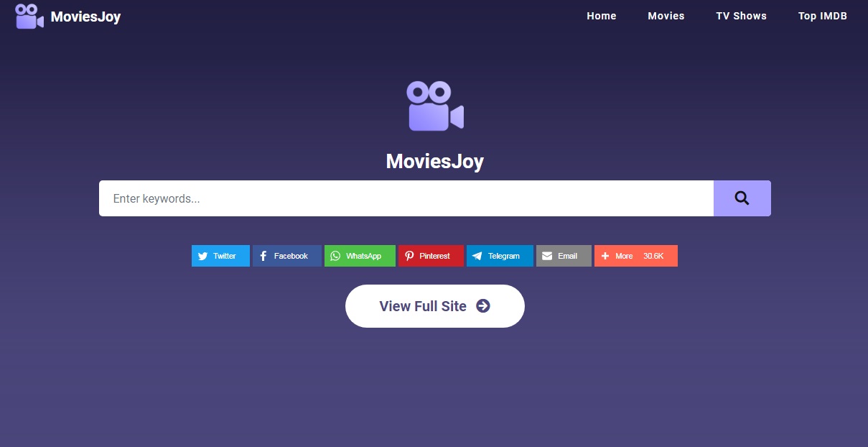Viewport: 868px width, 447px height.
Task: Click the MoviesJoy header brand text
Action: pos(85,17)
